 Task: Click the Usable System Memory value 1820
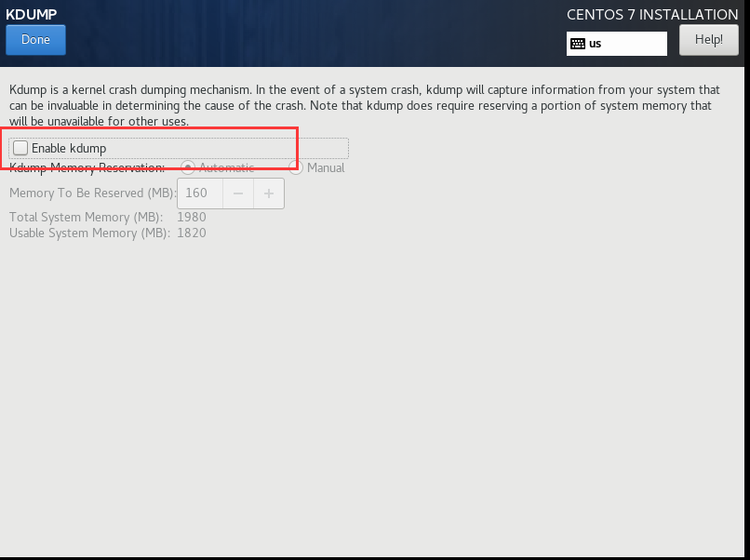(x=192, y=233)
